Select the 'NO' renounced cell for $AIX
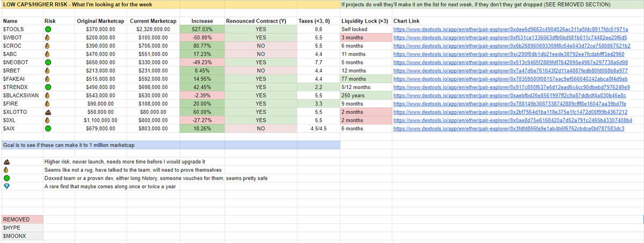Viewport: 644px width, 243px height. tap(260, 129)
